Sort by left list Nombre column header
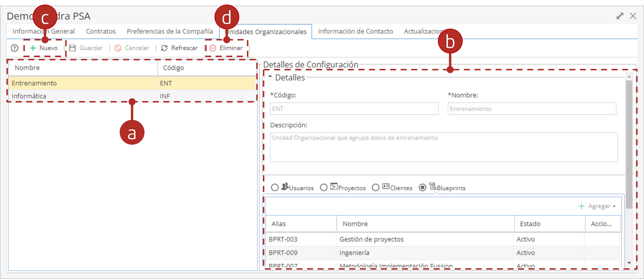The image size is (644, 279). 83,68
